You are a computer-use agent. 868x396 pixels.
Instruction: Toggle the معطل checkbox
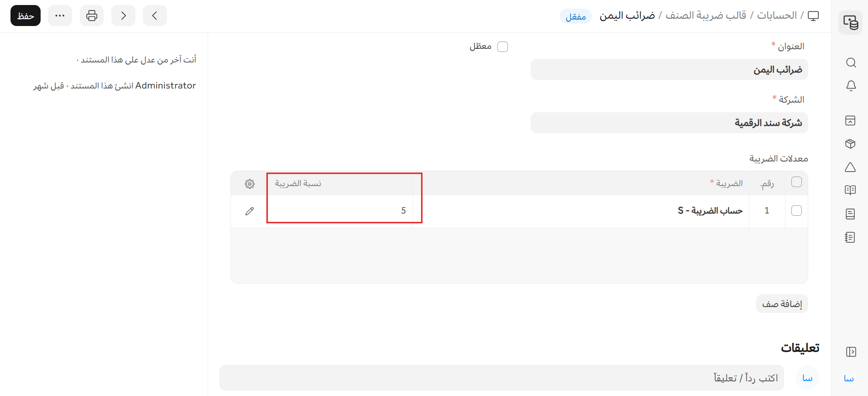point(502,47)
